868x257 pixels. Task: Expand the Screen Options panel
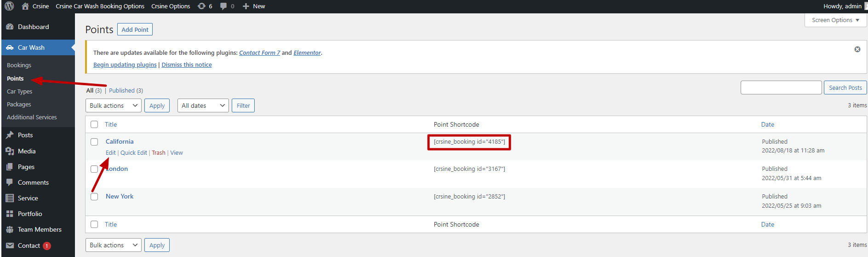835,20
